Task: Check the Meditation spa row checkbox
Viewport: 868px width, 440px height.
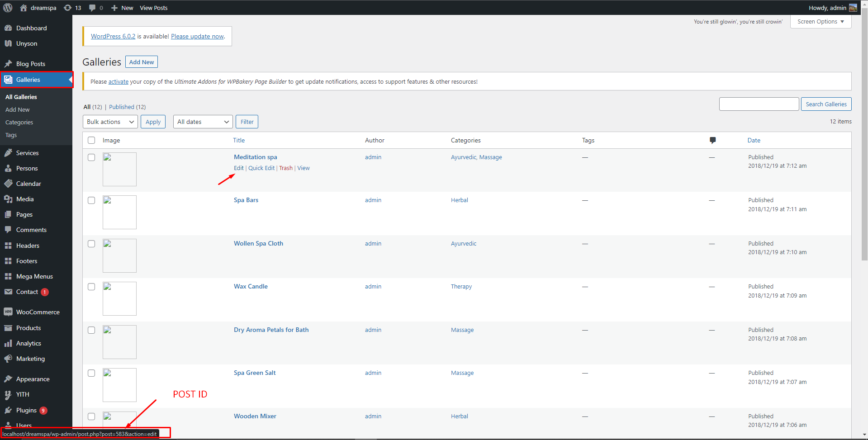Action: [x=91, y=157]
